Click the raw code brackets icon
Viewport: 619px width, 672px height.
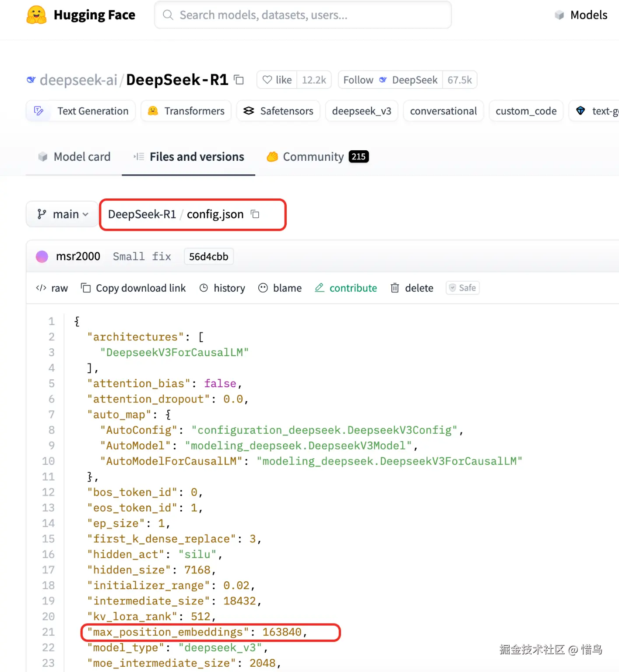coord(41,288)
